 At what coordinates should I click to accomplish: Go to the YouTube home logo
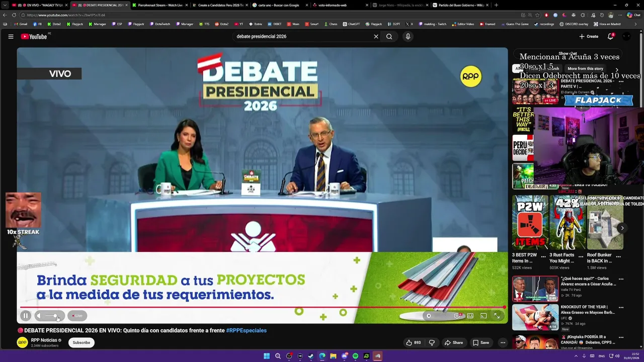click(34, 36)
